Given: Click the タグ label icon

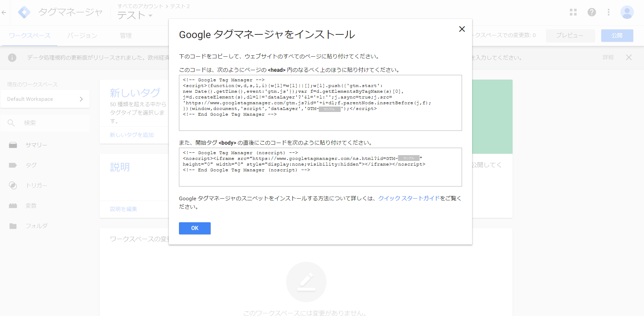Looking at the screenshot, I should pyautogui.click(x=13, y=165).
